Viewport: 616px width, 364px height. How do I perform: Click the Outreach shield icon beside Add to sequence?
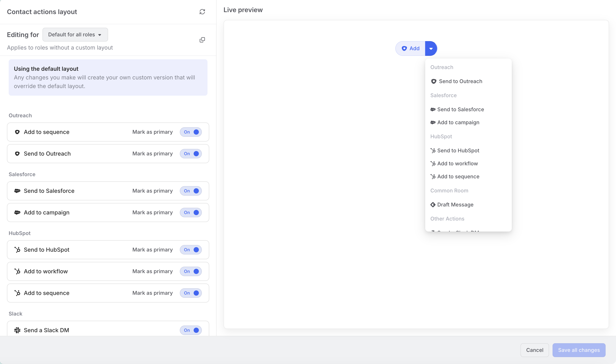coord(17,132)
